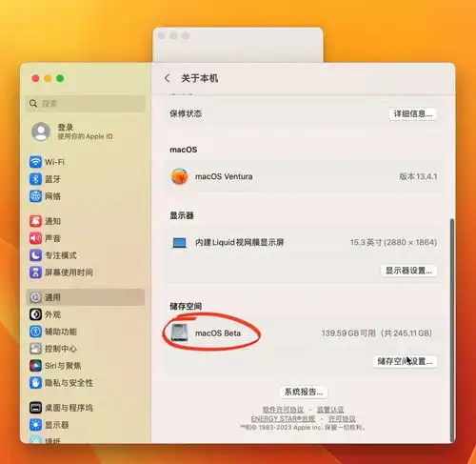This screenshot has width=476, height=464.
Task: Click the red close window button
Action: [x=35, y=78]
